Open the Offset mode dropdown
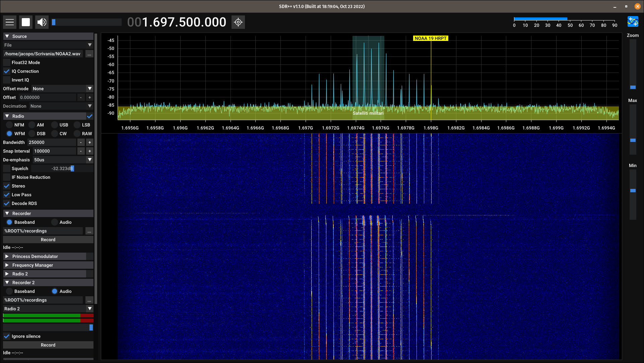The width and height of the screenshot is (644, 363). tap(62, 89)
